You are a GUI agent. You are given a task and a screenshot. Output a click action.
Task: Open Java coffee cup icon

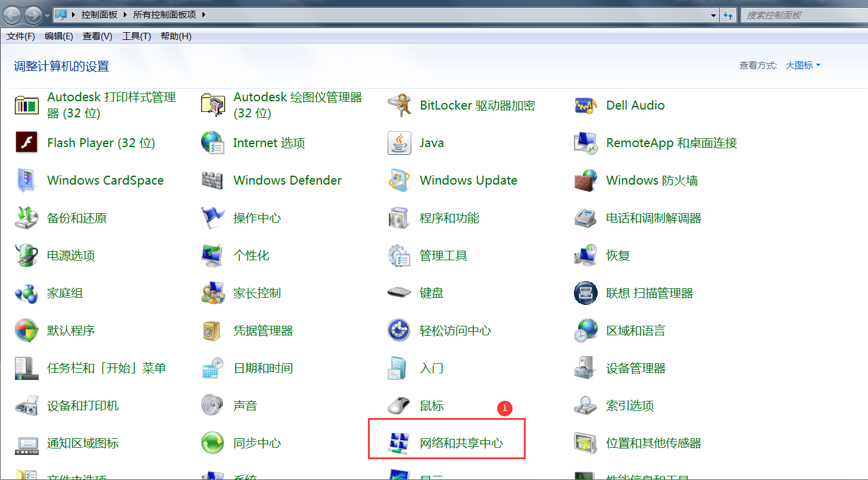pos(399,143)
